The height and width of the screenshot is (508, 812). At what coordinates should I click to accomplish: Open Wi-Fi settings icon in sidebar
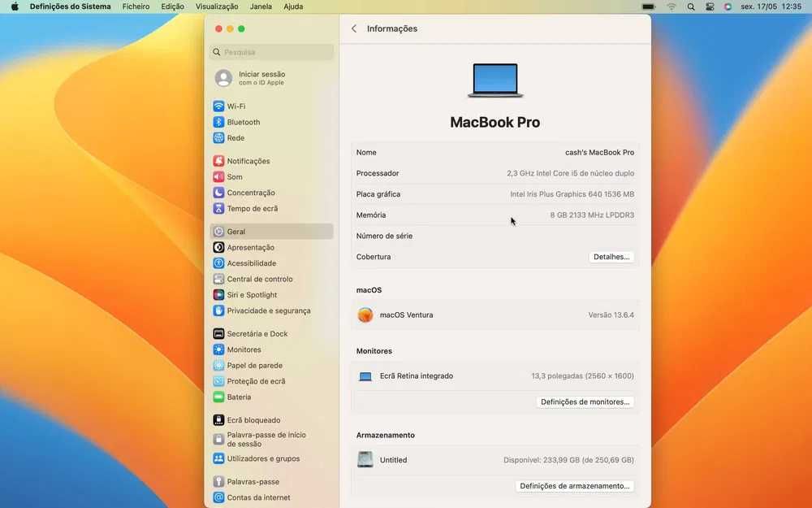pos(218,106)
